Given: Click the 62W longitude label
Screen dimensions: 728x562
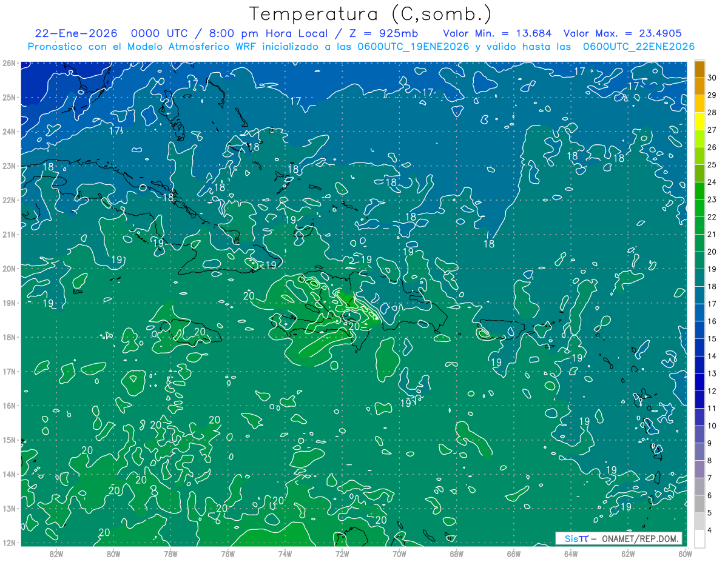Looking at the screenshot, I should click(628, 554).
